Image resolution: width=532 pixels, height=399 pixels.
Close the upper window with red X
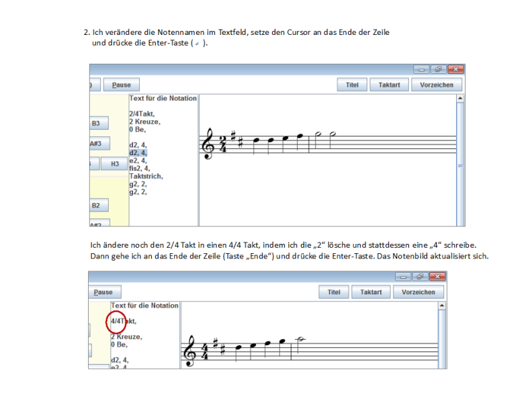coord(455,69)
